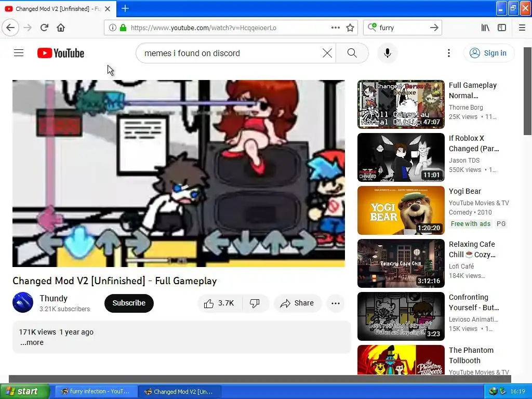Image resolution: width=532 pixels, height=399 pixels.
Task: Open 'Confronting Yourself - But' video title
Action: [x=474, y=302]
